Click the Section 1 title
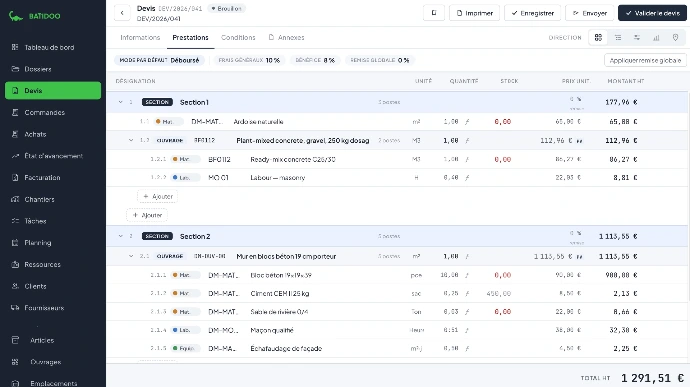The width and height of the screenshot is (690, 387). click(194, 102)
